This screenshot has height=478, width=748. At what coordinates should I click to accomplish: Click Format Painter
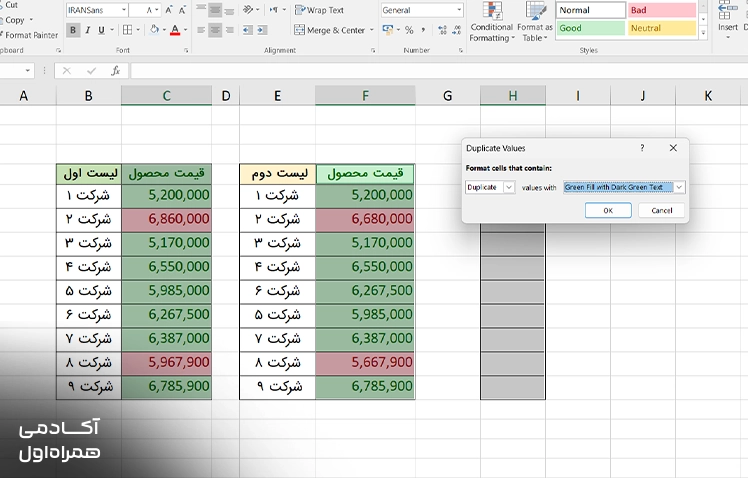coord(30,35)
